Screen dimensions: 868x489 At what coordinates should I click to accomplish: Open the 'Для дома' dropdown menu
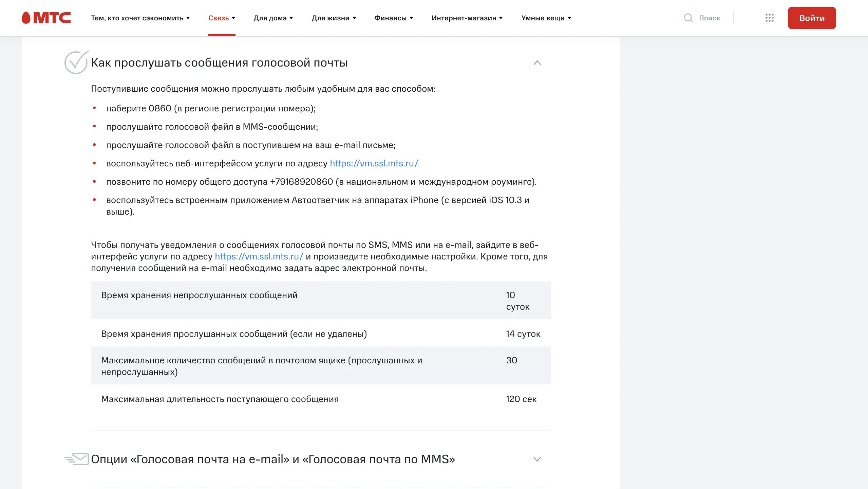[273, 18]
